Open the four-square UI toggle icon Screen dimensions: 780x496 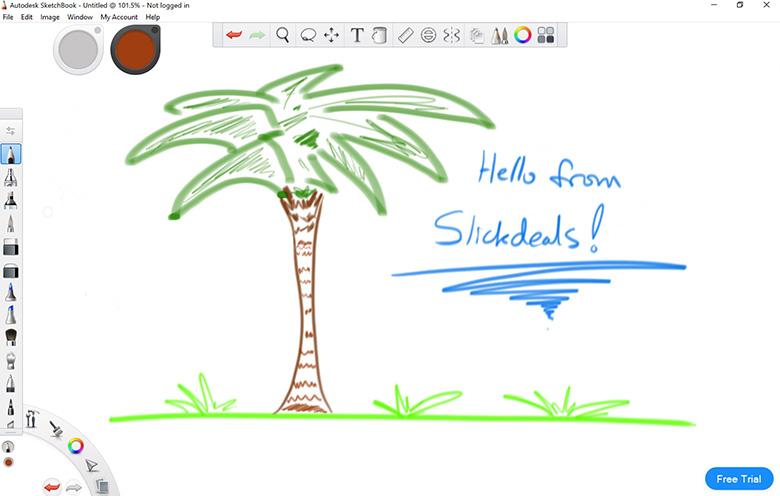tap(546, 35)
